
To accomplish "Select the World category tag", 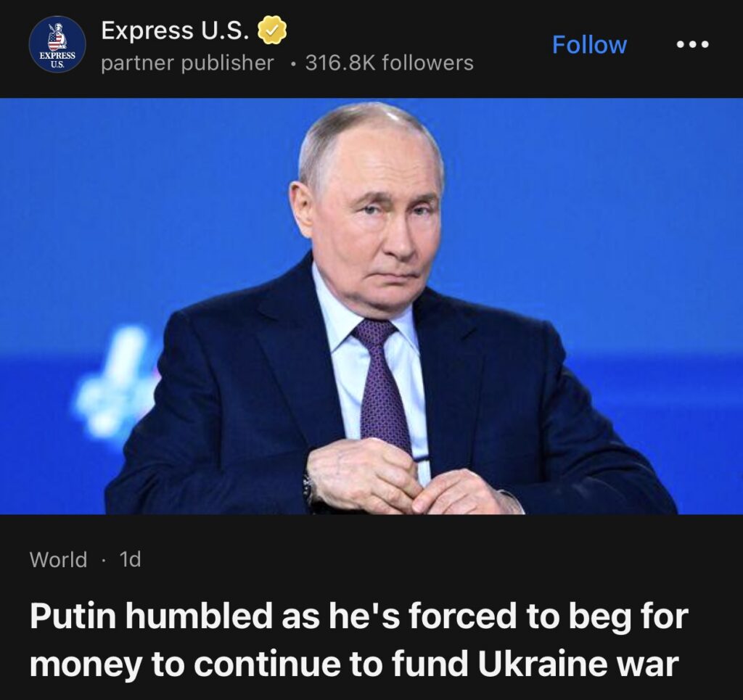I will click(58, 559).
